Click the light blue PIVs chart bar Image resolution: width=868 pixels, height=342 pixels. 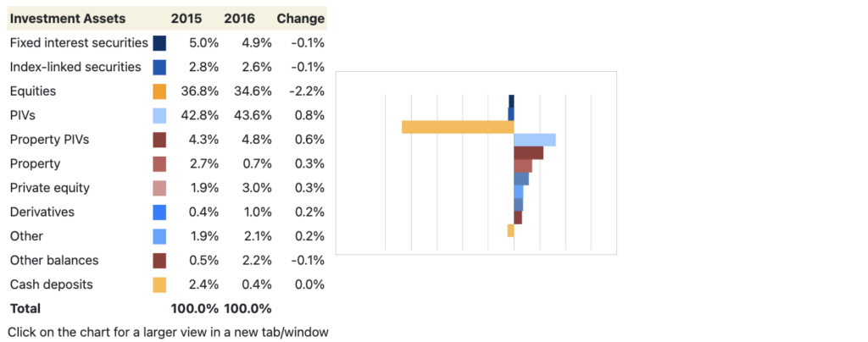[x=535, y=141]
